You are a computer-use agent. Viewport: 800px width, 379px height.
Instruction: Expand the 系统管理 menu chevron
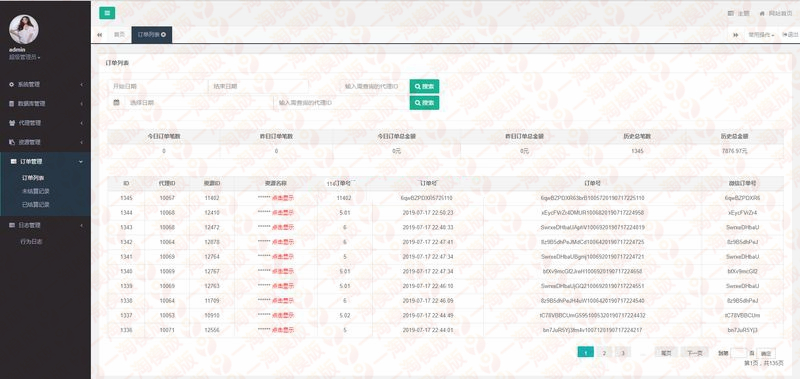(82, 84)
